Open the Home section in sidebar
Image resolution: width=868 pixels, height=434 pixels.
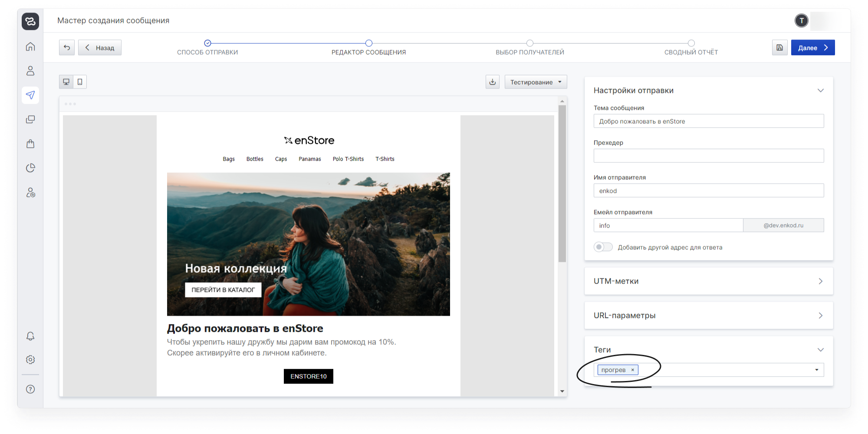click(30, 46)
